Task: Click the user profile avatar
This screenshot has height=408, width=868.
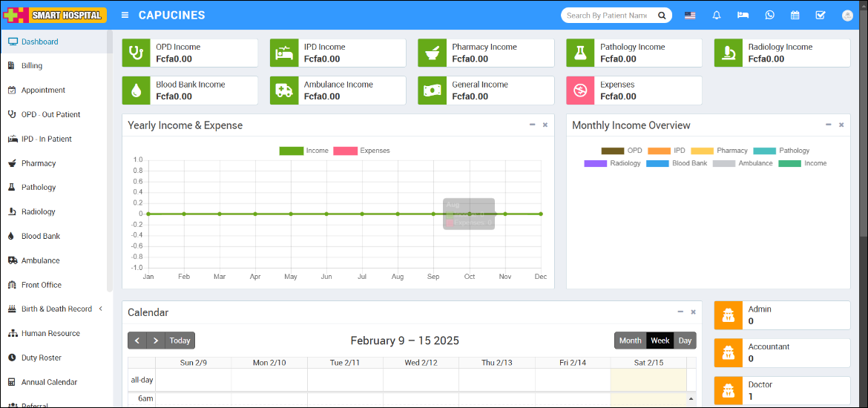Action: tap(847, 15)
